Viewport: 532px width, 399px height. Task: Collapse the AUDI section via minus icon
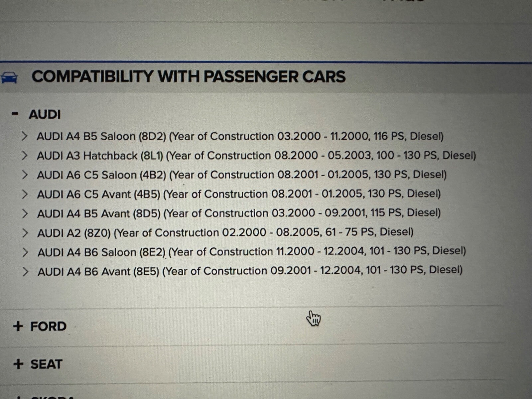pyautogui.click(x=15, y=114)
